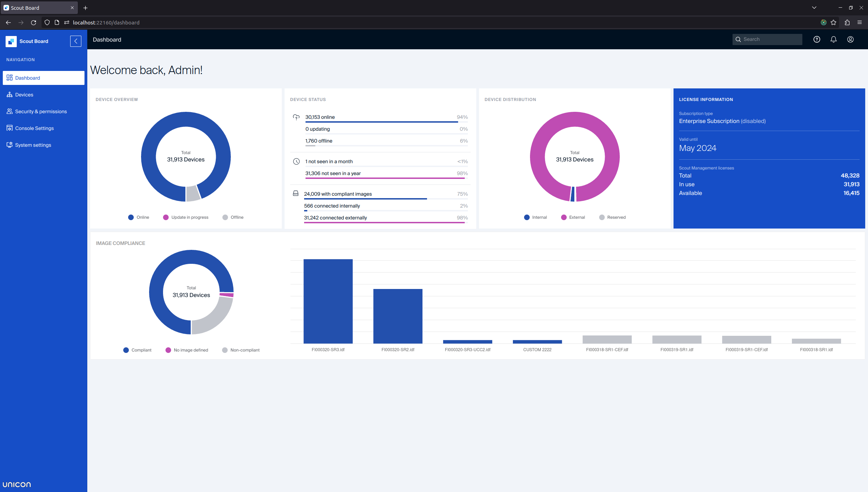Toggle the Online legend in Device Overview
Screen dimensions: 868x492
[139, 217]
